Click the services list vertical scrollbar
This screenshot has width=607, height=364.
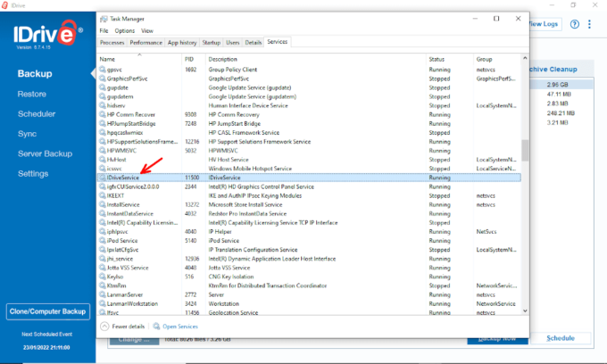pos(526,149)
